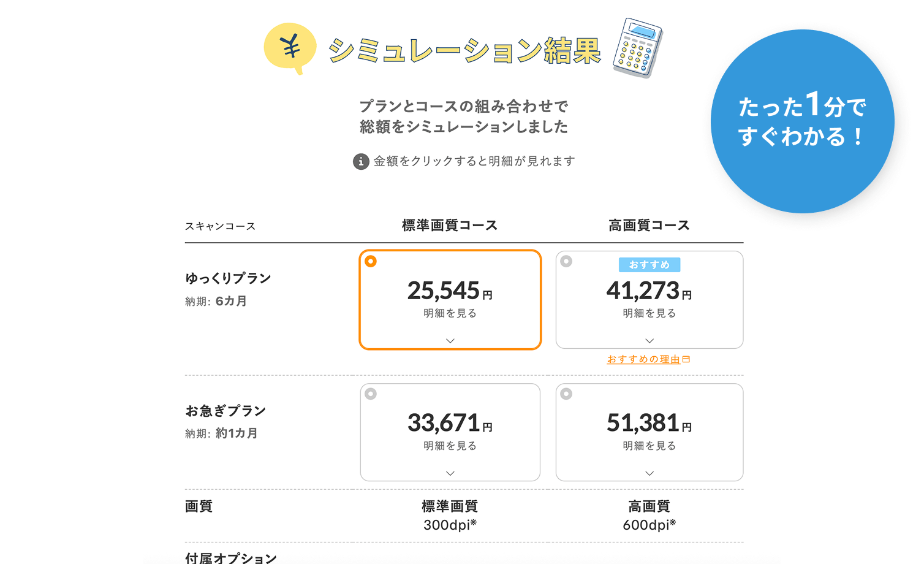Click the 標準画質コース column header
This screenshot has height=564, width=924.
(x=450, y=225)
